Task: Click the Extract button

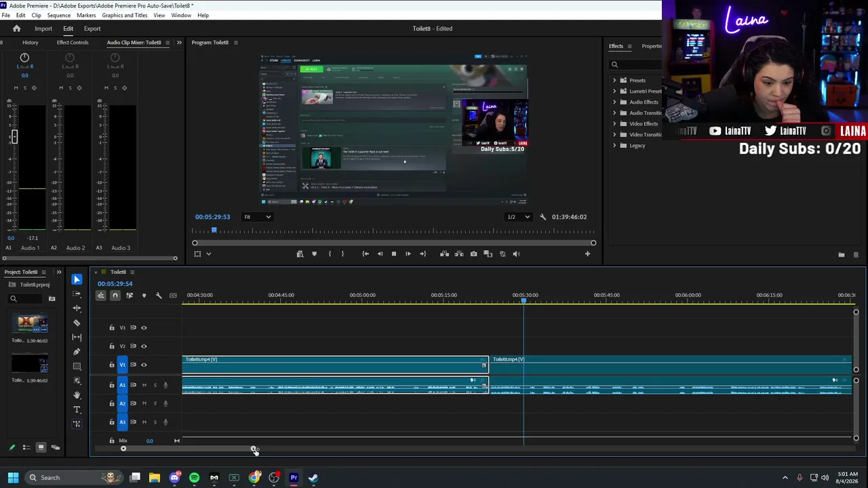Action: (459, 253)
